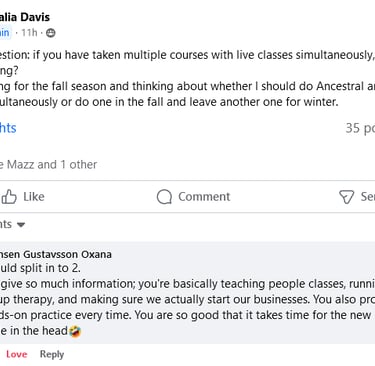Click the thumbs-up Like icon

point(9,197)
